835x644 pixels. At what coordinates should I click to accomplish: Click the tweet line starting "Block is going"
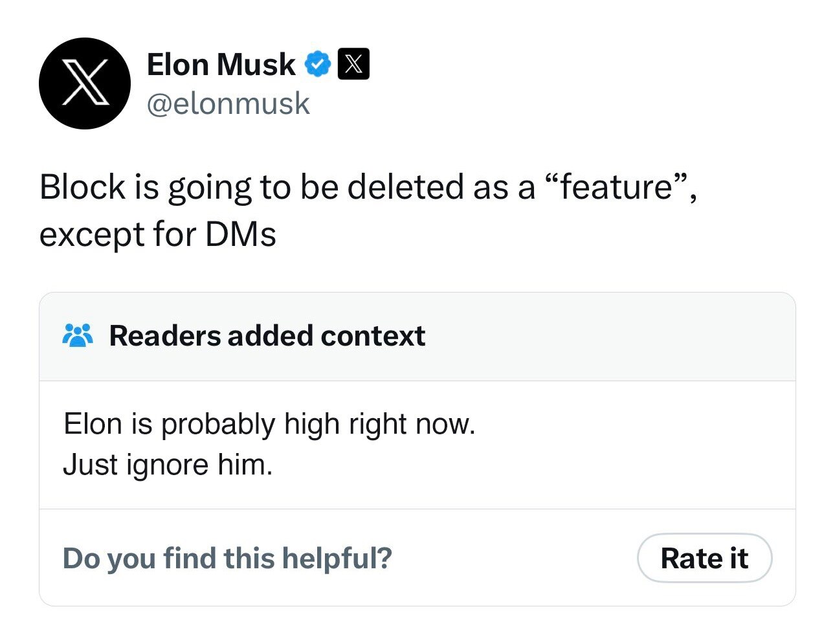[368, 187]
